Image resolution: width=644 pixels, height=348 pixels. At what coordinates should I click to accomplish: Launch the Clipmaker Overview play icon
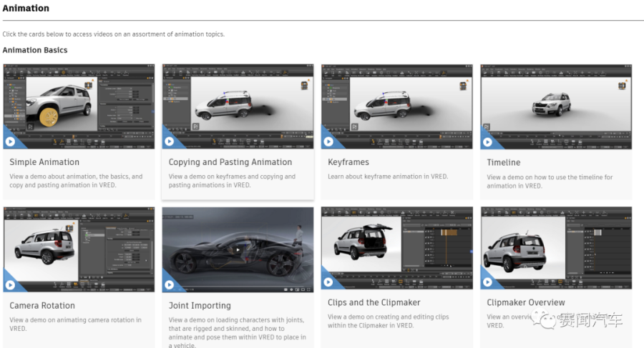click(487, 281)
